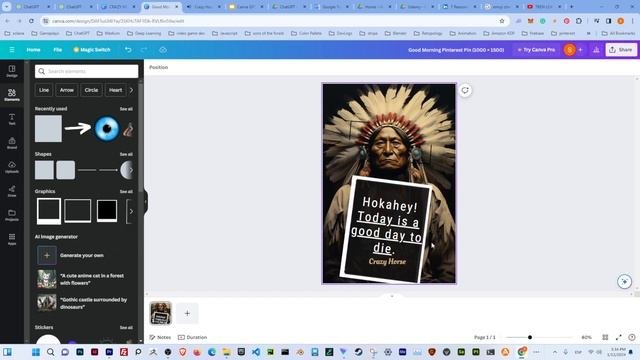See all Stickers
Image resolution: width=640 pixels, height=360 pixels.
126,327
